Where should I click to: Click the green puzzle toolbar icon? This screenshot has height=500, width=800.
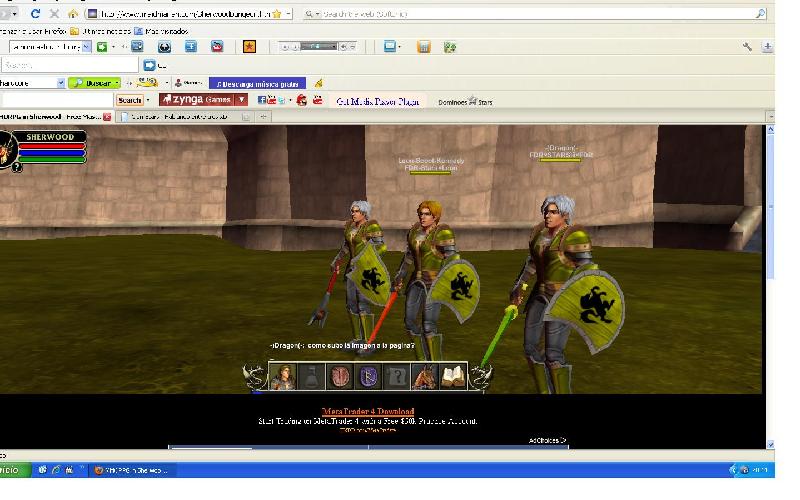(x=449, y=47)
